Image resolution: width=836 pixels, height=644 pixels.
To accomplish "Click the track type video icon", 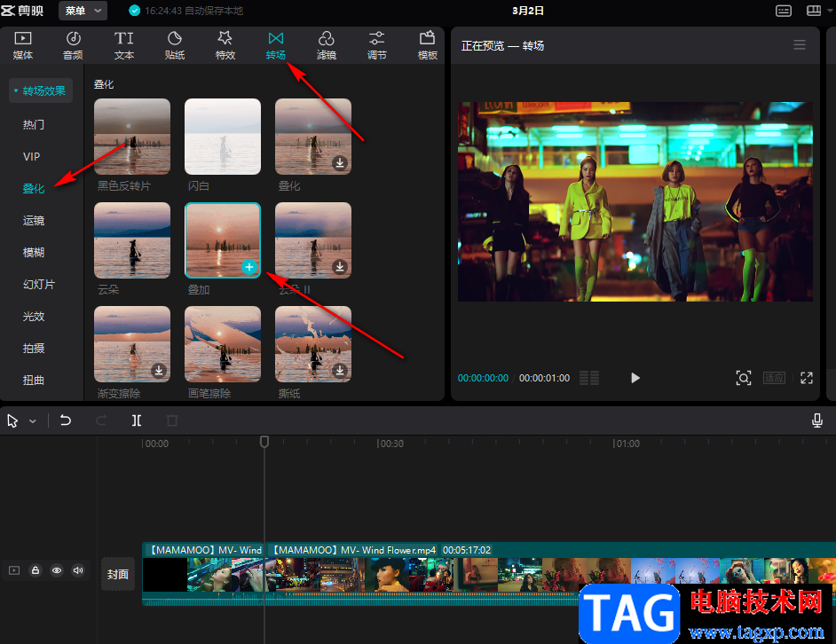I will (14, 570).
